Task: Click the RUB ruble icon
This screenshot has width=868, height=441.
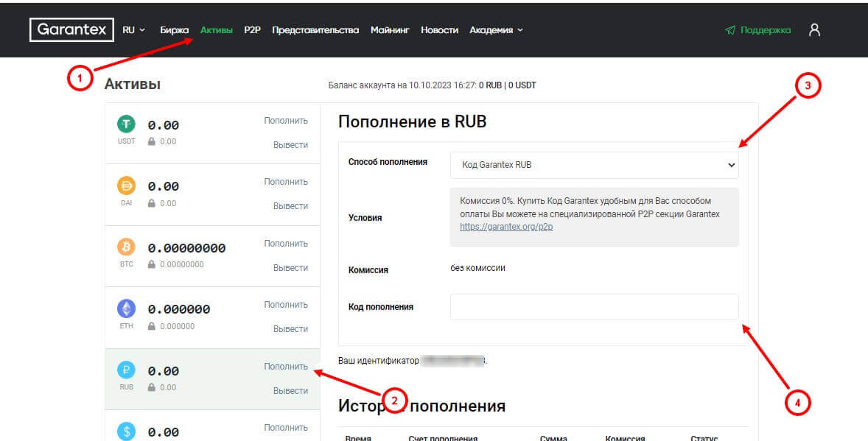Action: click(x=127, y=370)
